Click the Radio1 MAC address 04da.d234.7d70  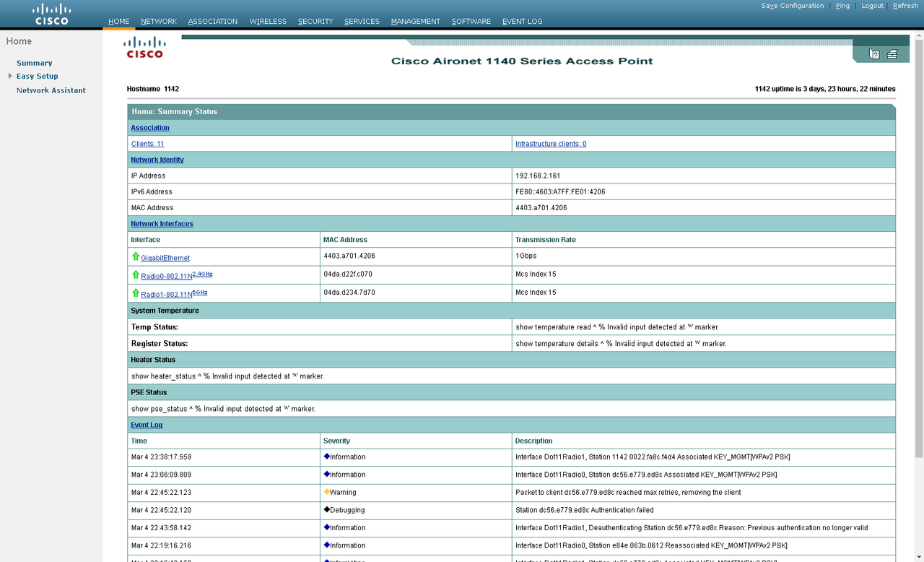tap(349, 292)
